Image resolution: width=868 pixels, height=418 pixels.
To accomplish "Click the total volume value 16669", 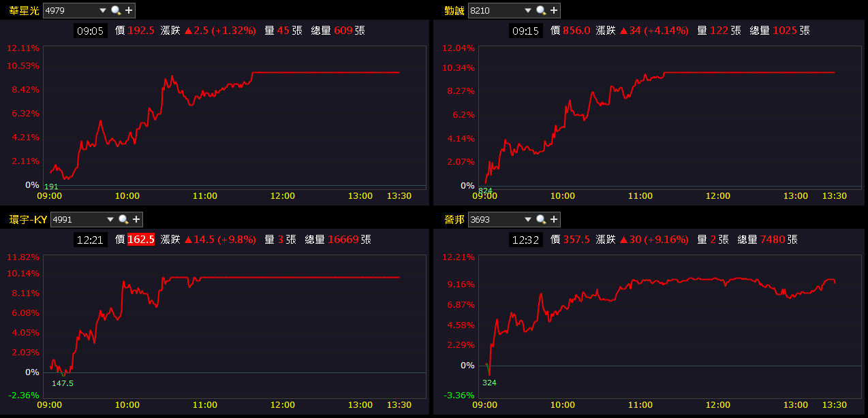I will (343, 240).
